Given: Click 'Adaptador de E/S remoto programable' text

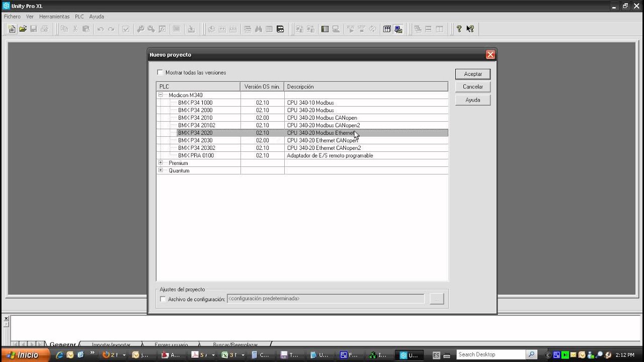Looking at the screenshot, I should [x=330, y=155].
